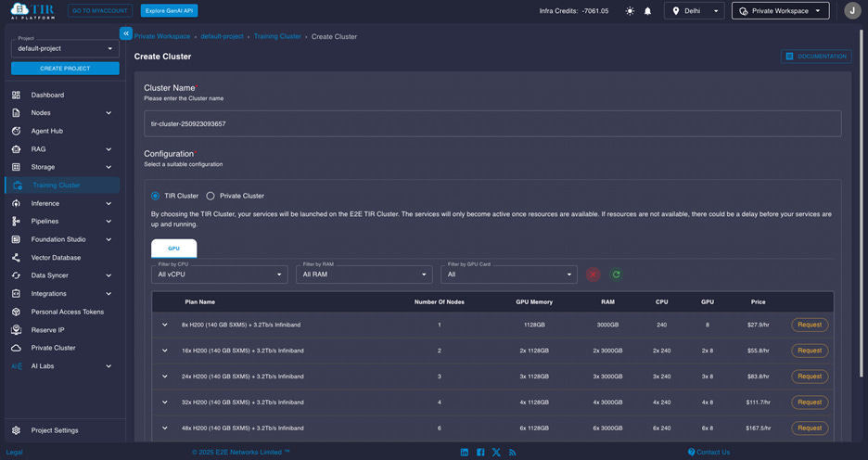Open the Project default-project dropdown
This screenshot has height=460, width=868.
pyautogui.click(x=65, y=49)
